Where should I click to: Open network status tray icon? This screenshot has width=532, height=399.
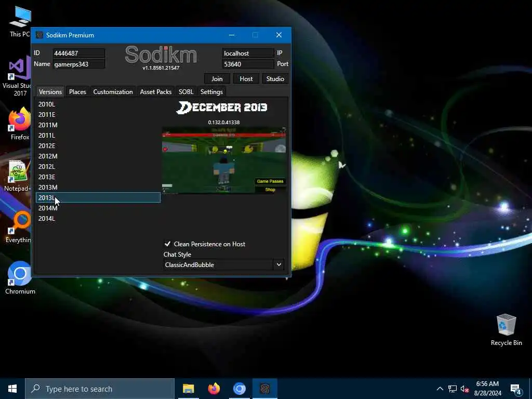point(453,389)
